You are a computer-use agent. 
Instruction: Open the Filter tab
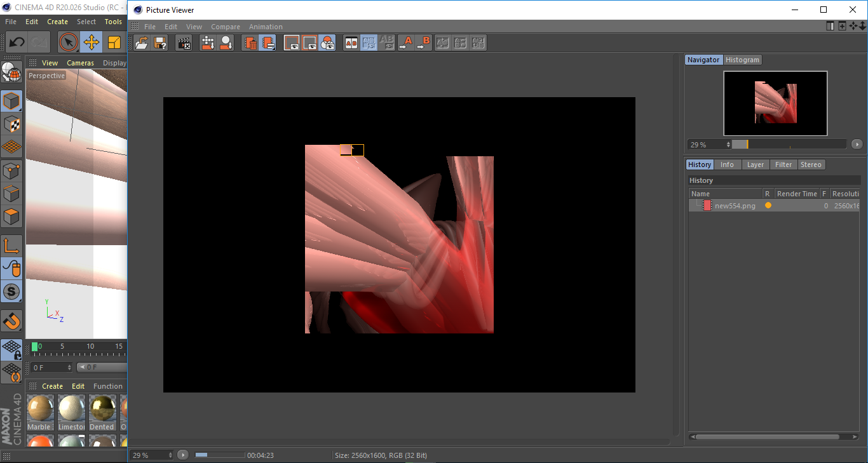[x=783, y=164]
